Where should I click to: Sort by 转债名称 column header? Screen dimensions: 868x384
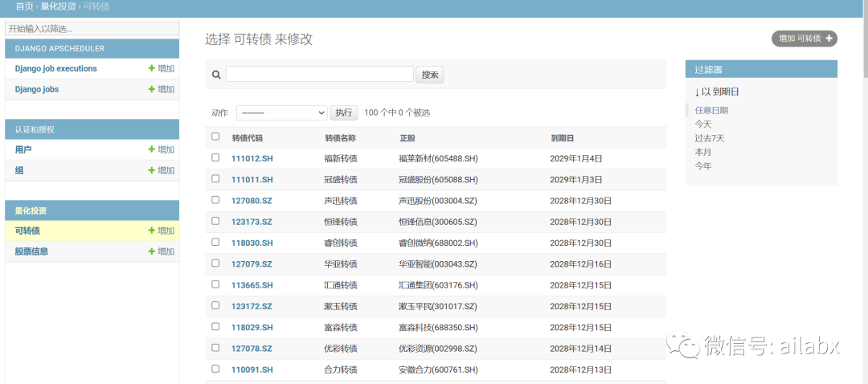[x=341, y=138]
